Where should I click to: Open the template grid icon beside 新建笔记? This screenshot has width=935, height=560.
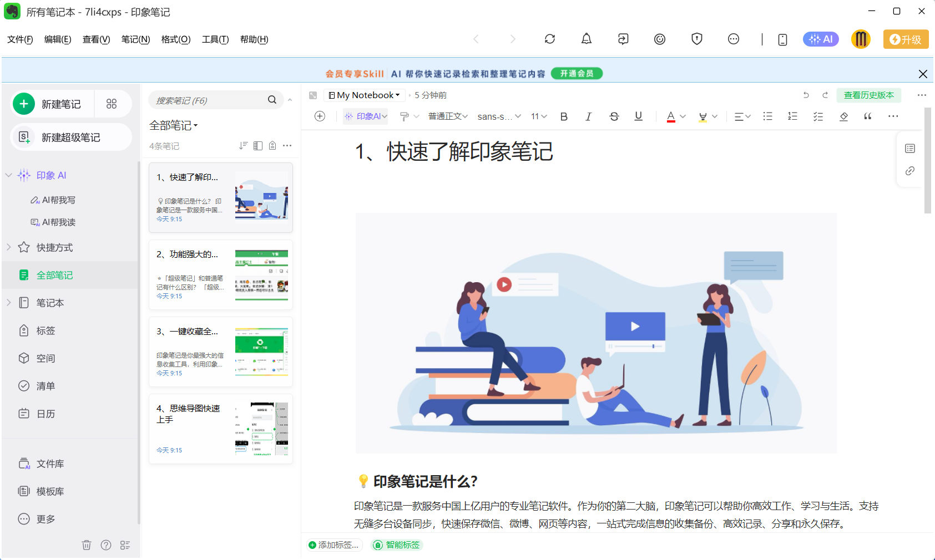[112, 104]
